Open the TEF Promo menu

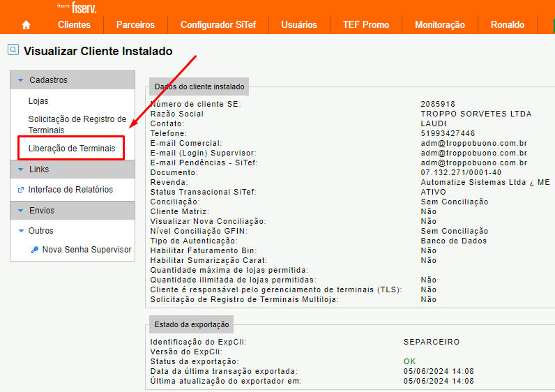pos(366,25)
